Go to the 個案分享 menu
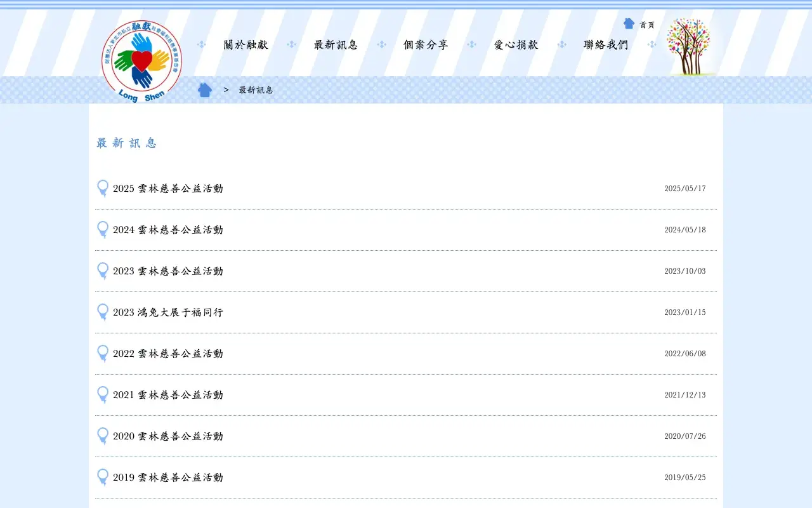The width and height of the screenshot is (812, 508). (426, 44)
